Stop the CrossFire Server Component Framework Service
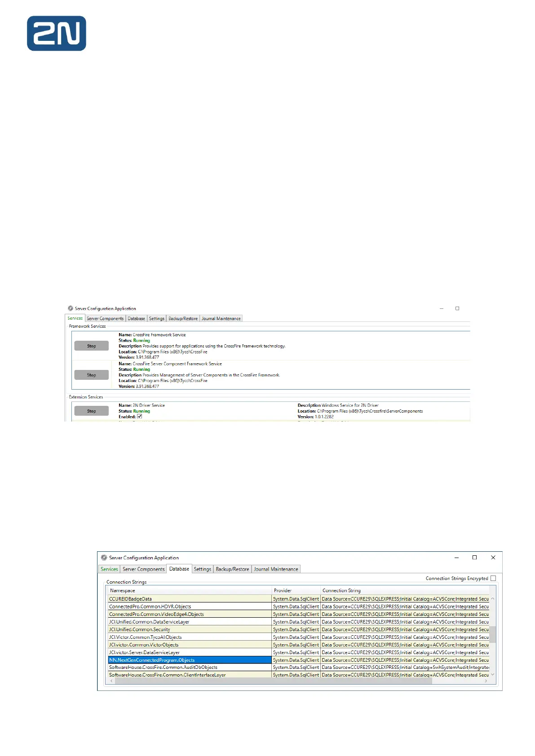The height and width of the screenshot is (756, 535). pos(92,375)
